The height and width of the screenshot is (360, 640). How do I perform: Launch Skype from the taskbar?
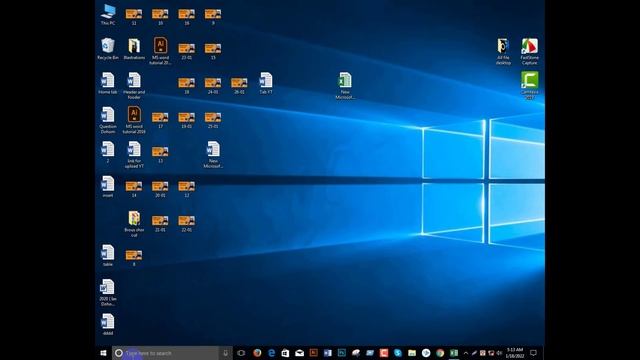[398, 353]
